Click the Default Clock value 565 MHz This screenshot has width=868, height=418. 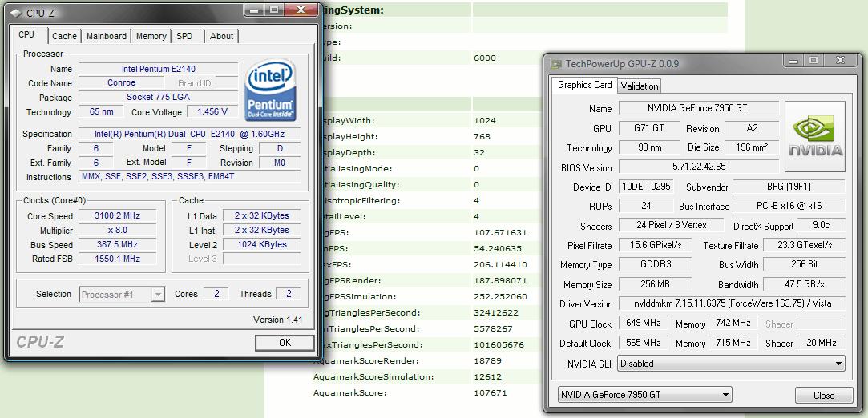[644, 343]
